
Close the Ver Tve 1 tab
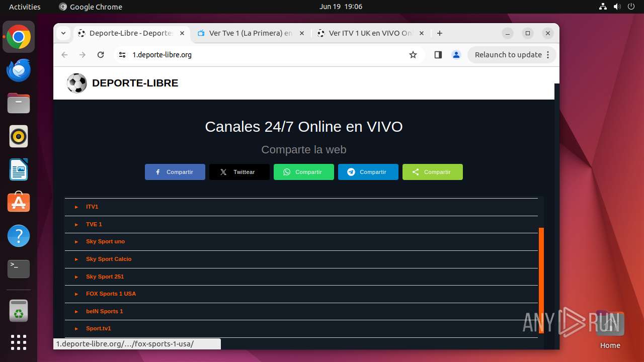point(302,33)
